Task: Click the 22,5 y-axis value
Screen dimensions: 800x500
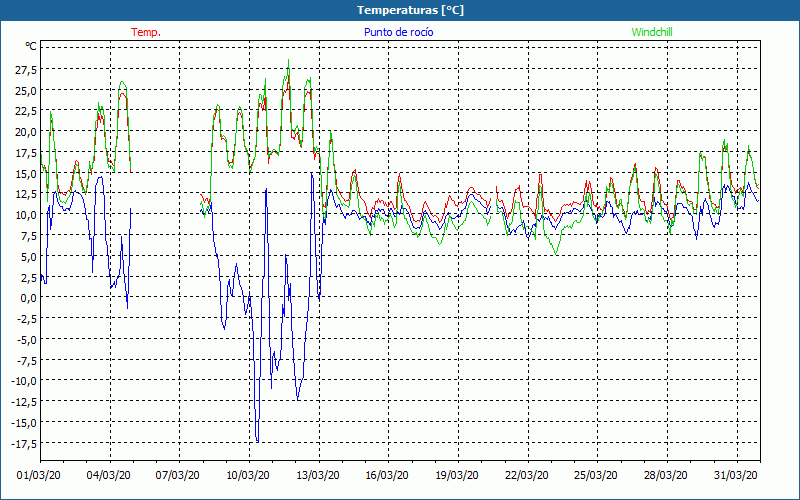Action: (x=26, y=111)
